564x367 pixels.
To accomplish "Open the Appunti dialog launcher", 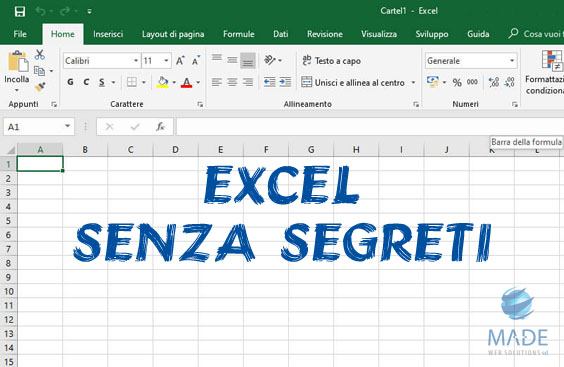I will (x=54, y=104).
